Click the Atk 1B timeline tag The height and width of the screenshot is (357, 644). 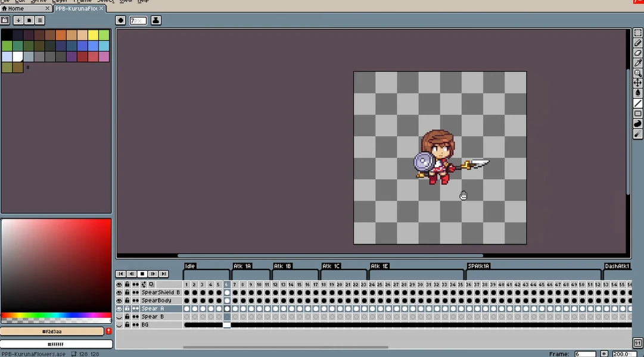tap(282, 266)
